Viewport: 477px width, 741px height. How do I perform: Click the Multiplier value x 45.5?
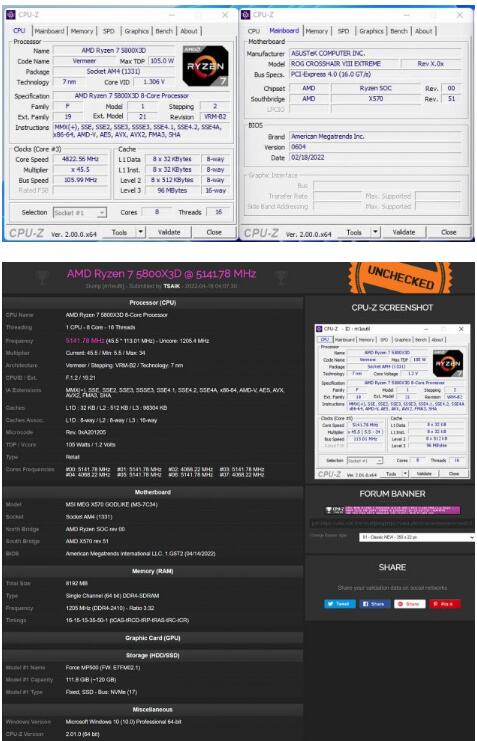pyautogui.click(x=80, y=170)
